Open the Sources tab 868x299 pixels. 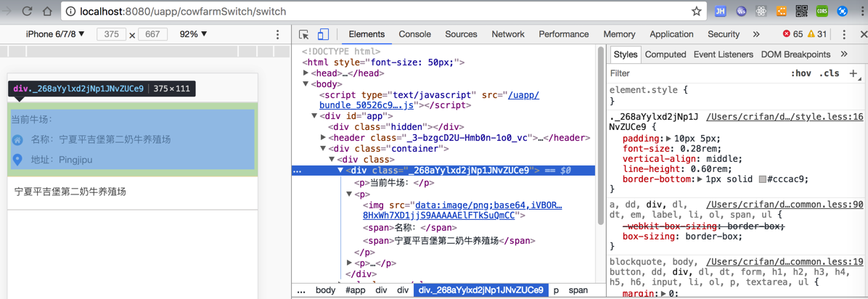461,34
